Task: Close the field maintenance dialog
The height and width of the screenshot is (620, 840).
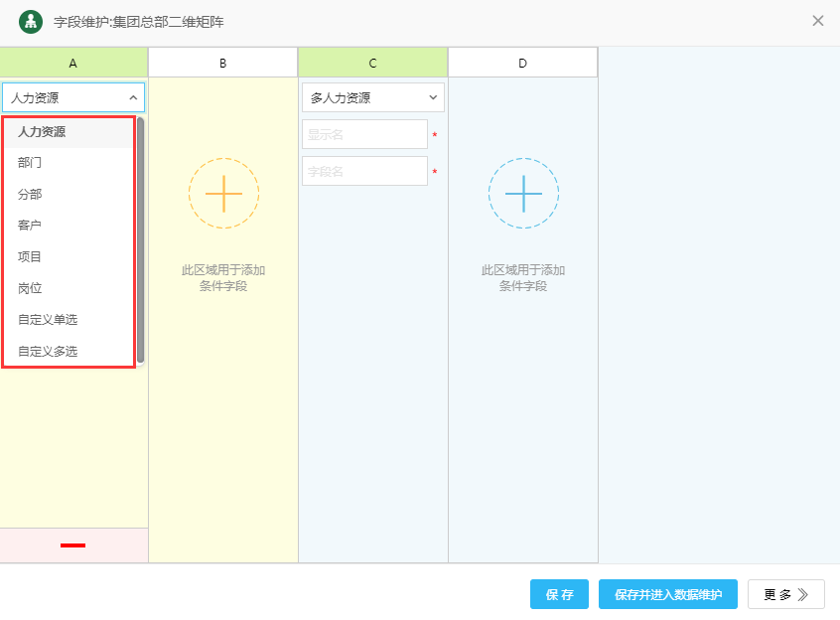Action: (818, 21)
